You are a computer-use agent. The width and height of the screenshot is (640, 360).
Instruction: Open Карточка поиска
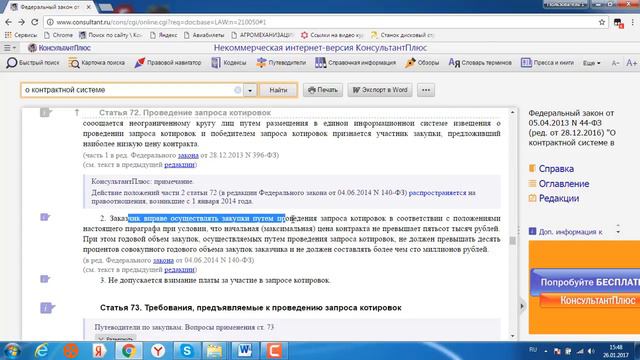pos(97,63)
